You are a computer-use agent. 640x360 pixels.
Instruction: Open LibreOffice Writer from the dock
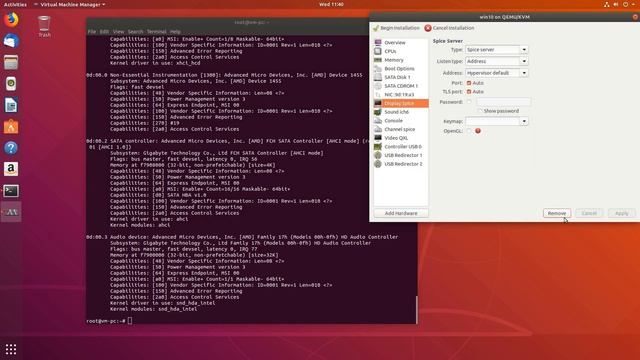tap(11, 105)
